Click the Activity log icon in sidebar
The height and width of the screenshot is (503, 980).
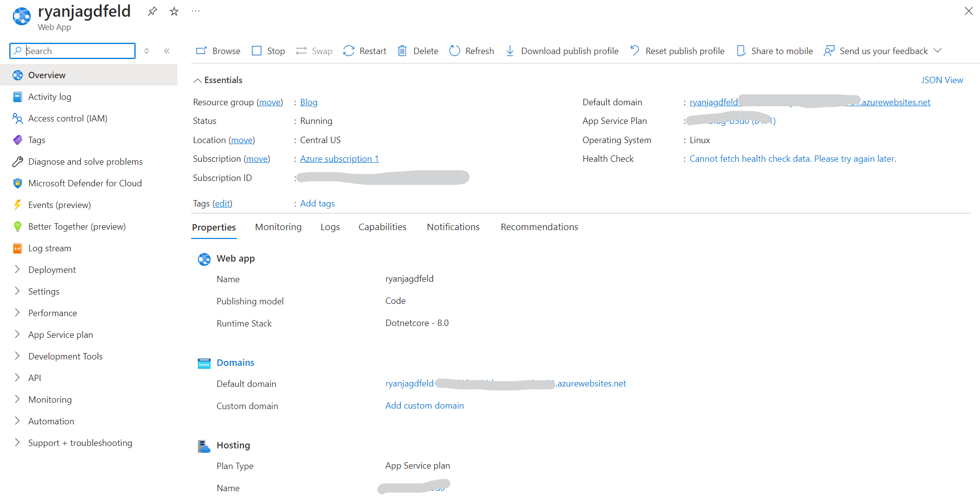[x=18, y=97]
